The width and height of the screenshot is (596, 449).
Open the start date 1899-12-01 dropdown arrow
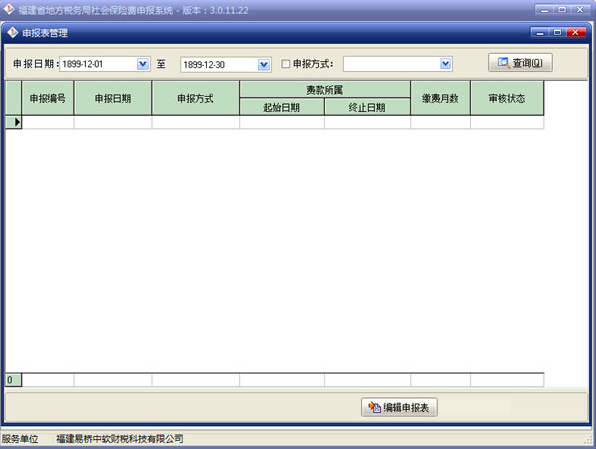pos(143,64)
